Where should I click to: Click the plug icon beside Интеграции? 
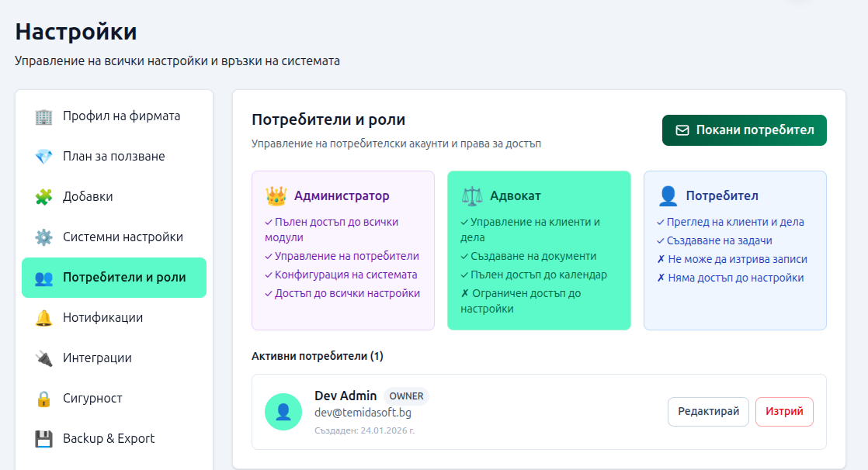click(x=43, y=358)
